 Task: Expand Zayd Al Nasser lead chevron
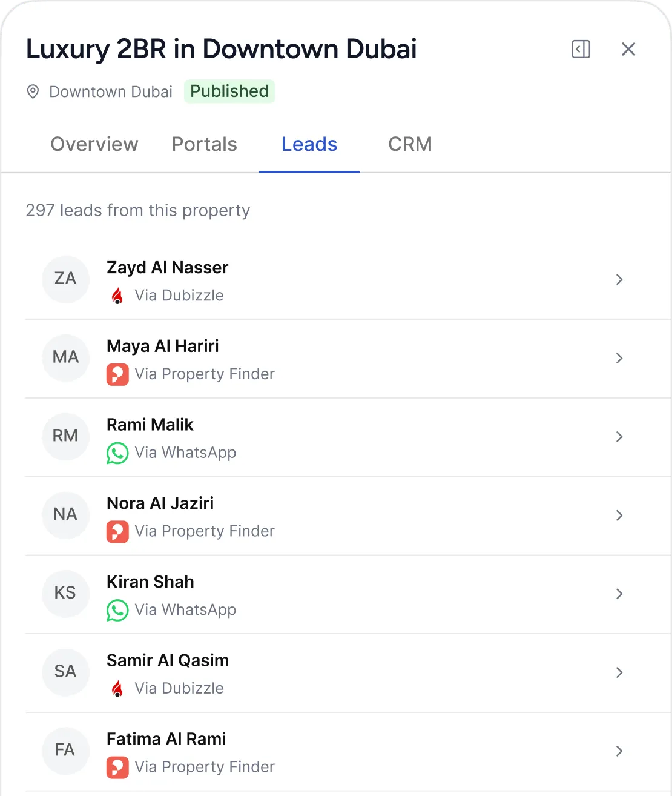[619, 279]
